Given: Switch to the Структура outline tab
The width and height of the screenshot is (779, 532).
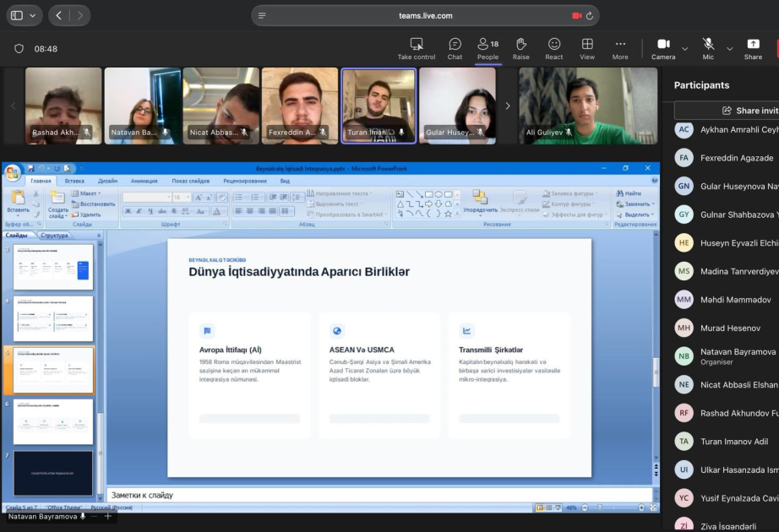Looking at the screenshot, I should [55, 236].
